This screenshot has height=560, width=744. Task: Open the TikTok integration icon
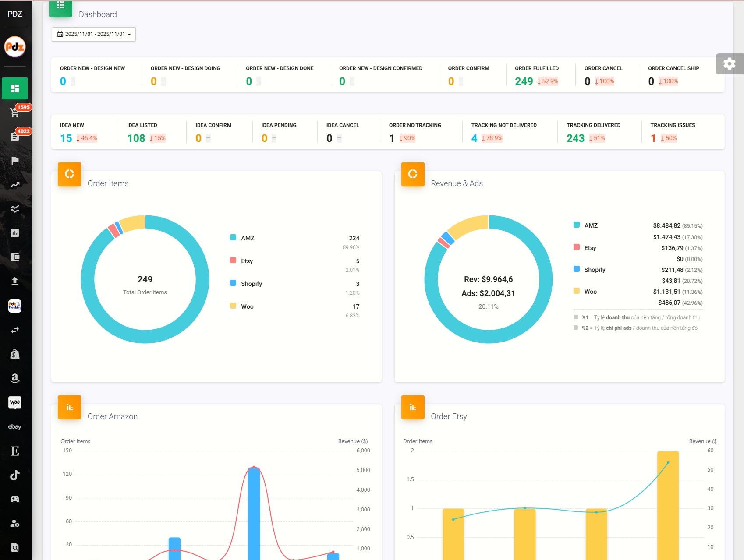pyautogui.click(x=15, y=475)
